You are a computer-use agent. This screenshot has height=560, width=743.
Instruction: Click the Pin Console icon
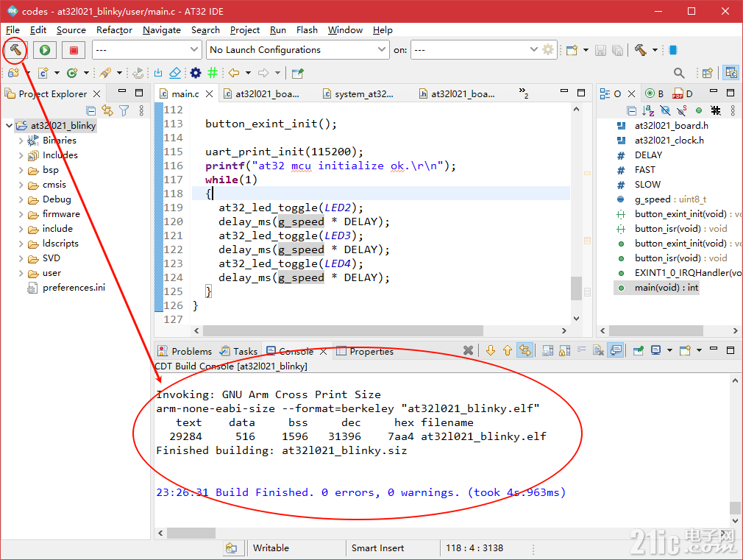click(639, 350)
